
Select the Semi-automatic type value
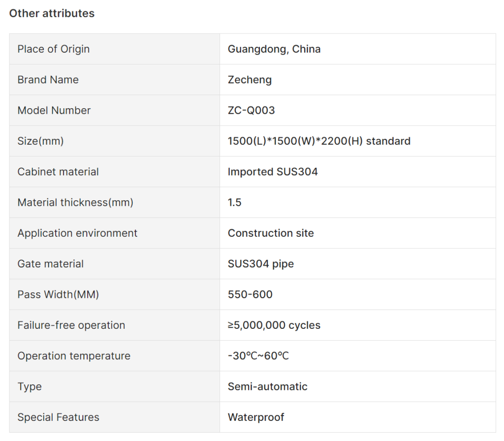pyautogui.click(x=267, y=387)
